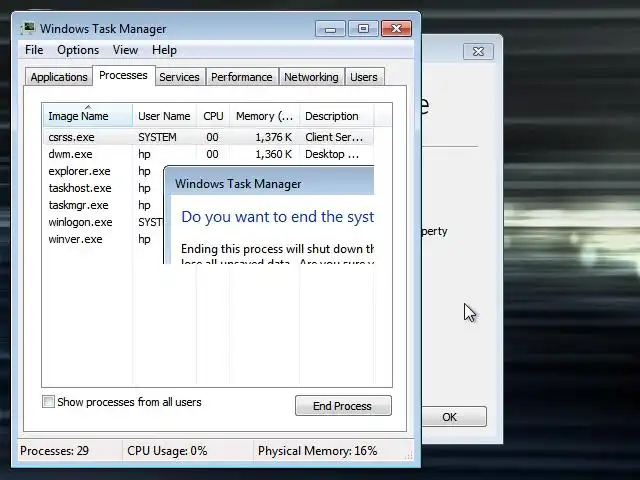Close the background About dialog
This screenshot has width=640, height=480.
tap(478, 51)
